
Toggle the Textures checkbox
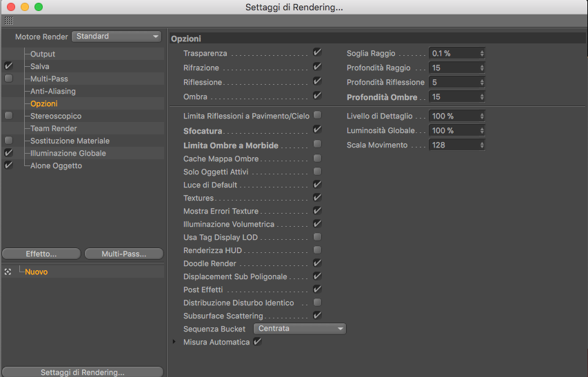317,198
